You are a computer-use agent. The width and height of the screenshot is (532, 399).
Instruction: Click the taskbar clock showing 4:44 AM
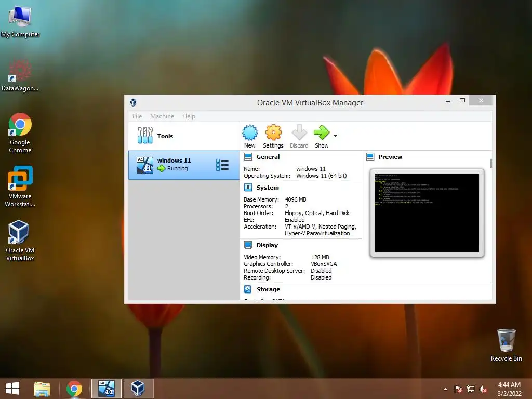(x=509, y=389)
